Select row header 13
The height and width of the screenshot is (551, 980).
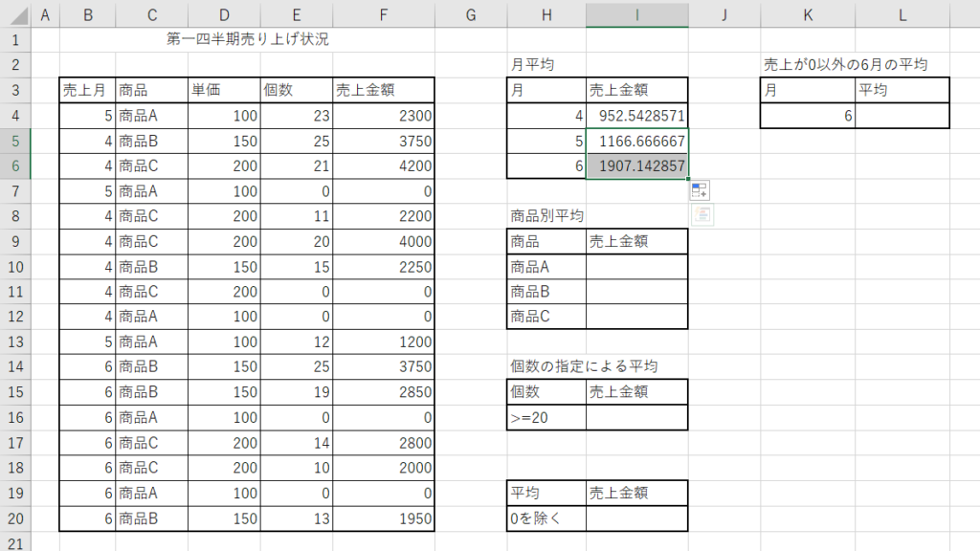(15, 343)
